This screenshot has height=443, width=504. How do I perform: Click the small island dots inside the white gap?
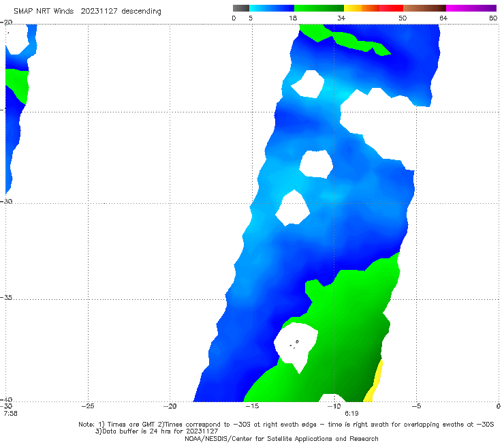[x=294, y=344]
